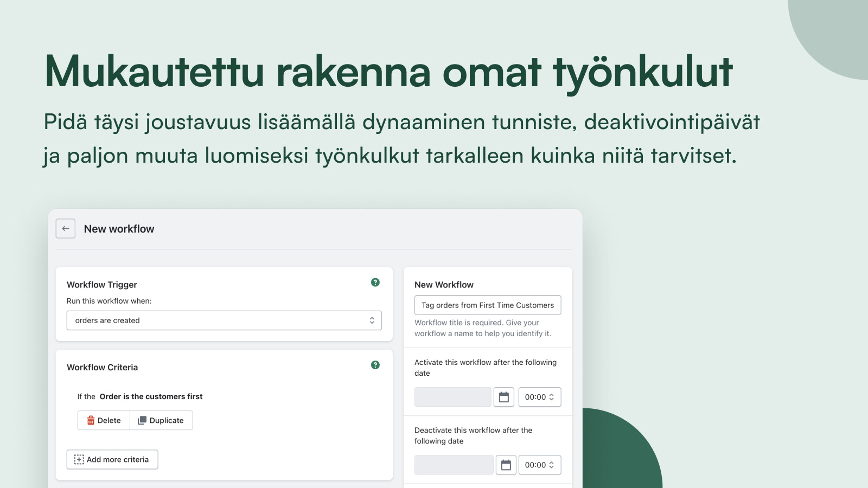
Task: Click the 'New Workflow' sidebar card title
Action: click(x=444, y=285)
